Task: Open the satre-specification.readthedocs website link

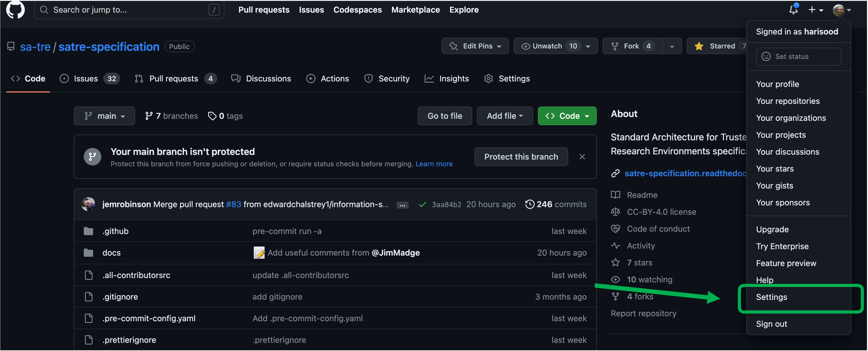Action: [x=685, y=173]
